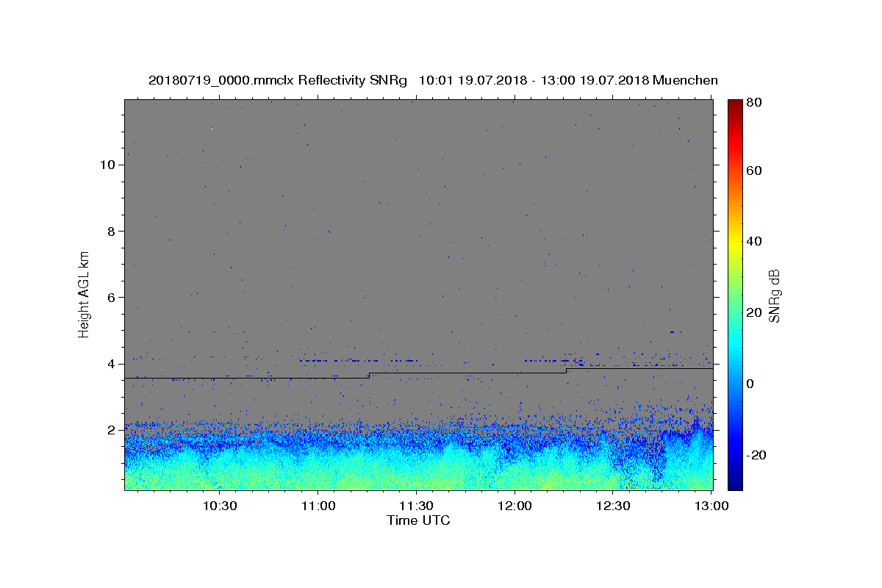This screenshot has height=588, width=882.
Task: Click the 12:30 time axis tick label
Action: 613,506
